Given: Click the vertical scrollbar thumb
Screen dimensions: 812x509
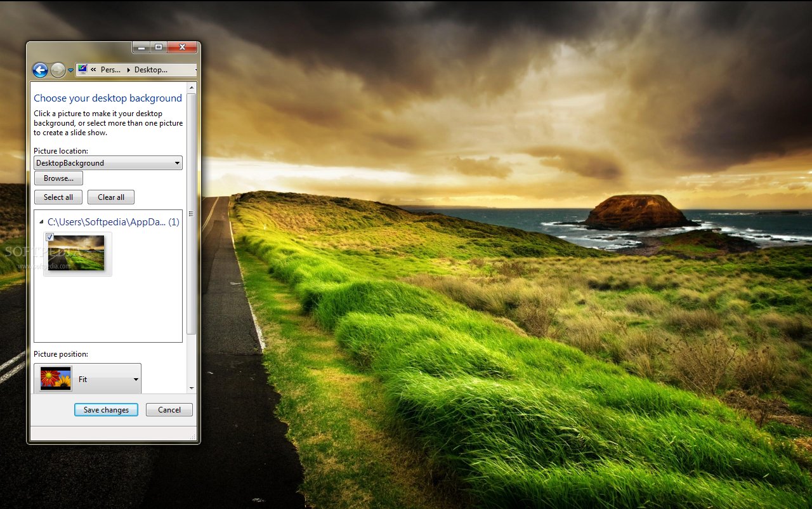Looking at the screenshot, I should (192, 213).
